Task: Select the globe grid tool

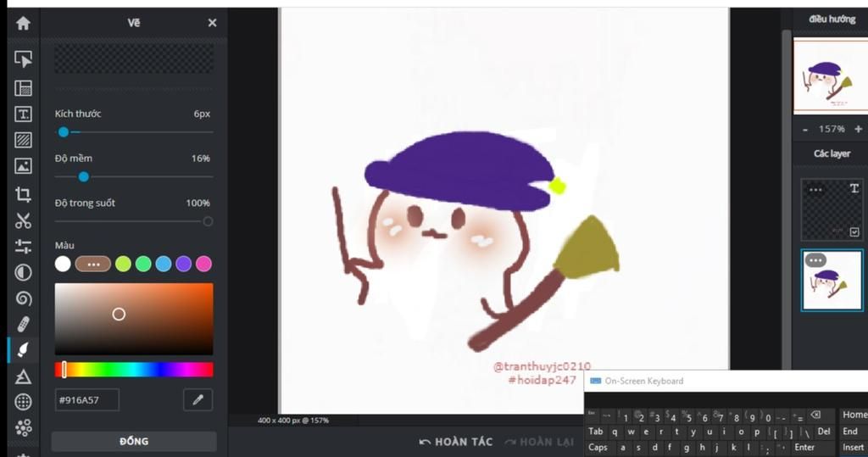Action: 23,402
